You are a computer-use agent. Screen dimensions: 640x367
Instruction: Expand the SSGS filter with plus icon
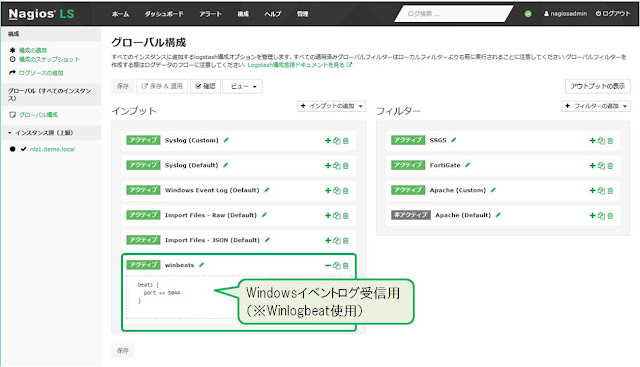tap(592, 141)
